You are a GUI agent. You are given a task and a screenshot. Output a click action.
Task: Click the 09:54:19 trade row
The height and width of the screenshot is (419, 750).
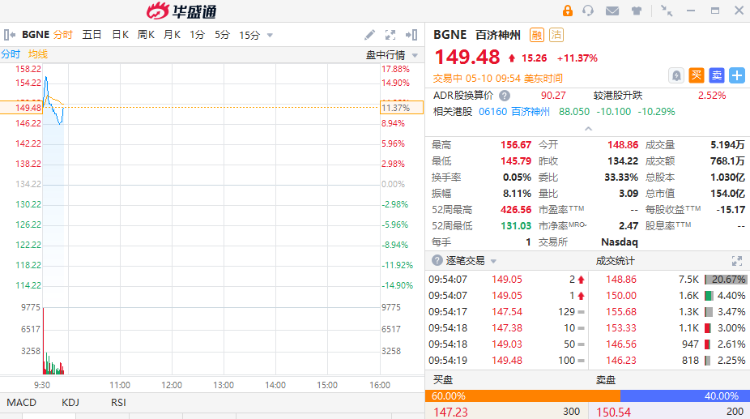click(x=507, y=360)
